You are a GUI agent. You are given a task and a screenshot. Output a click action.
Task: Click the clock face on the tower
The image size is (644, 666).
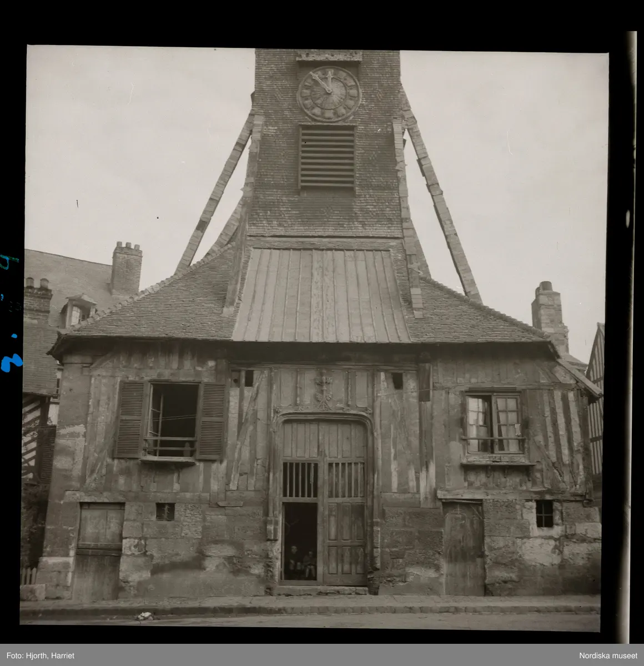(x=329, y=94)
